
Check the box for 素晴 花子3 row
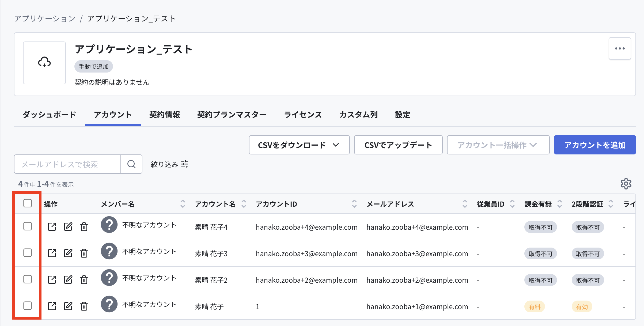pyautogui.click(x=28, y=253)
